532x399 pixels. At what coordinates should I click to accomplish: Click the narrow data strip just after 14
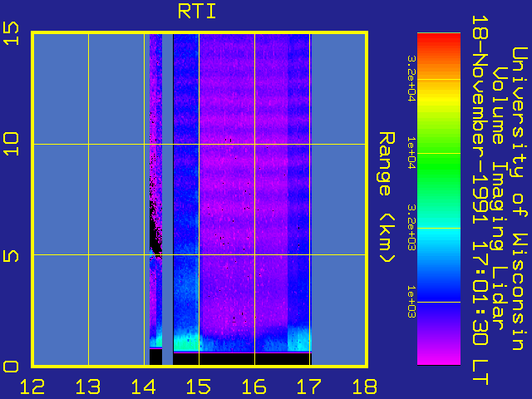pos(155,190)
